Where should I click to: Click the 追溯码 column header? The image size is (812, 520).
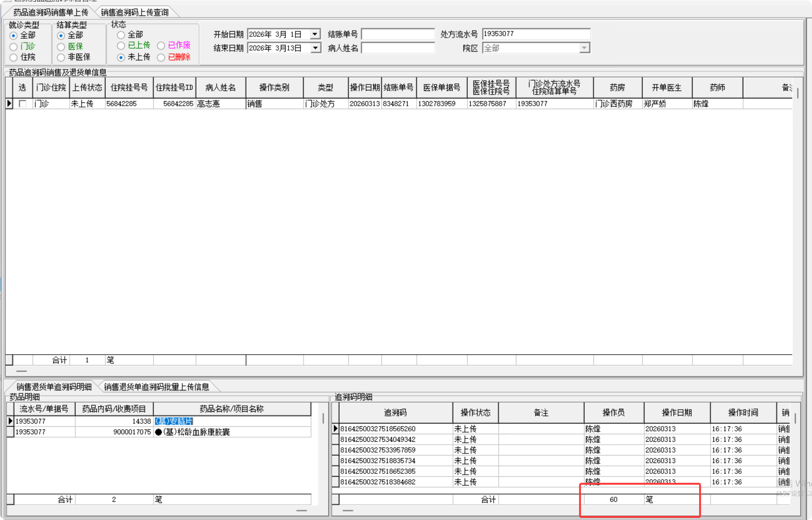pyautogui.click(x=395, y=412)
